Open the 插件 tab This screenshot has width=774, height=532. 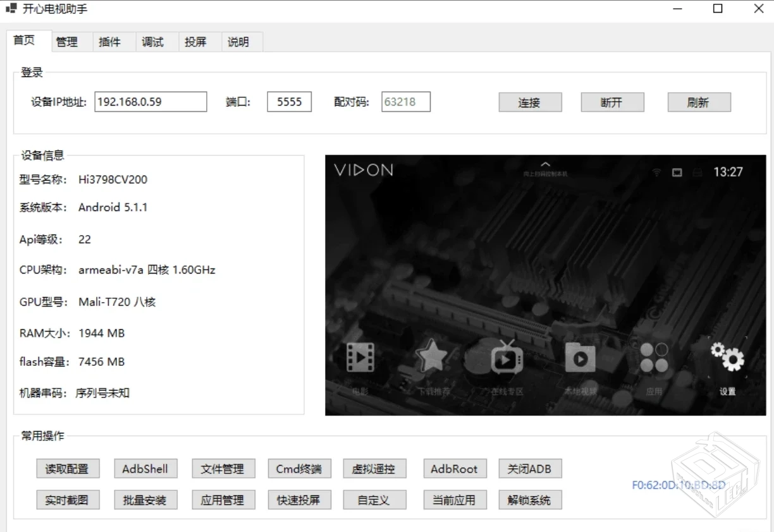[109, 42]
